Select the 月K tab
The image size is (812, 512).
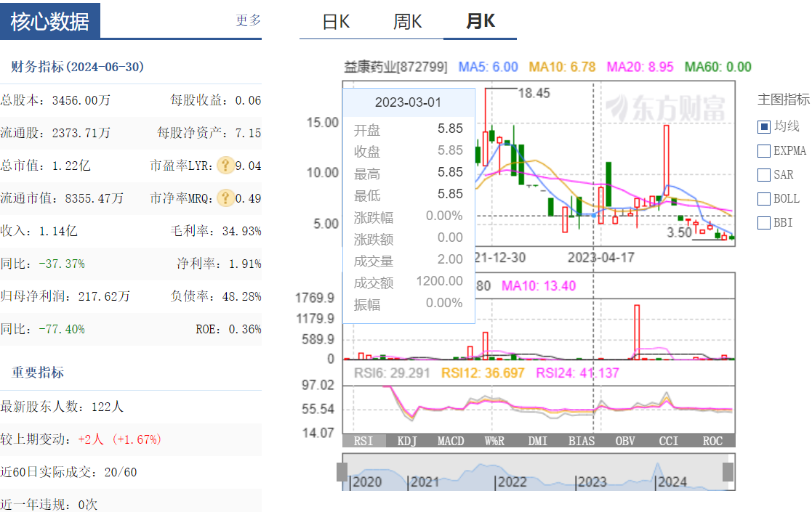coord(480,22)
